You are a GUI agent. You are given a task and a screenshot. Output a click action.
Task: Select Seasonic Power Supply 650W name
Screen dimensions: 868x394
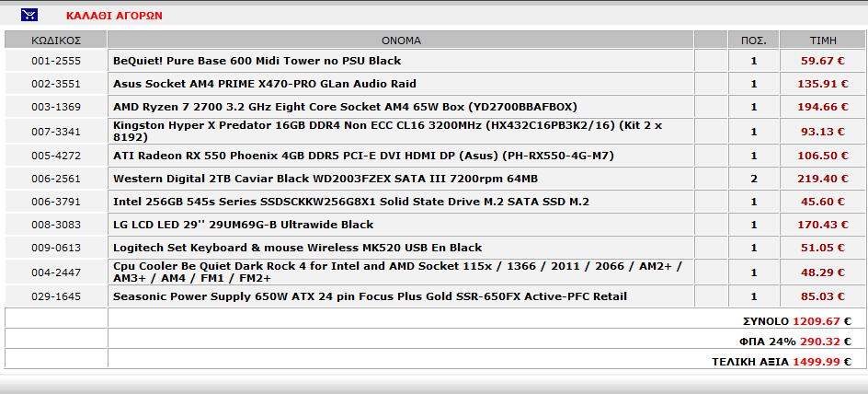point(370,297)
